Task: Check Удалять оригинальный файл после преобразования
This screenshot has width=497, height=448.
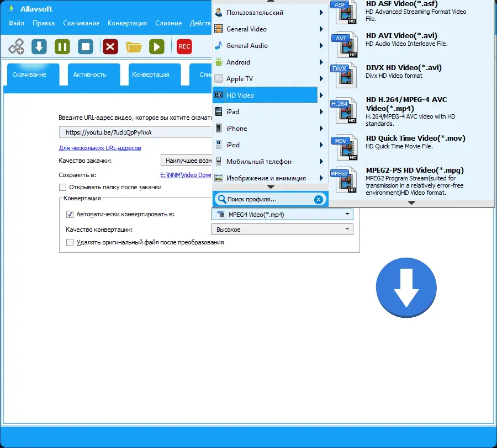Action: (x=69, y=243)
